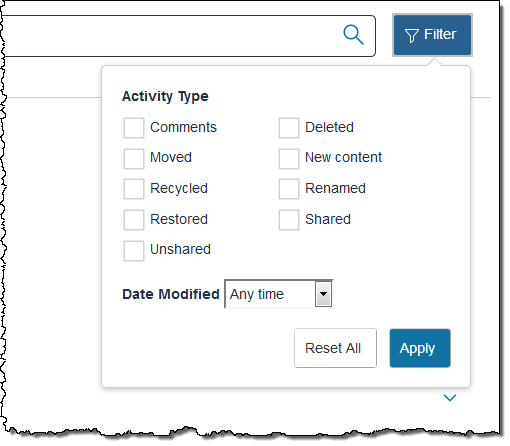
Task: Enable the Deleted checkbox
Action: pyautogui.click(x=289, y=128)
